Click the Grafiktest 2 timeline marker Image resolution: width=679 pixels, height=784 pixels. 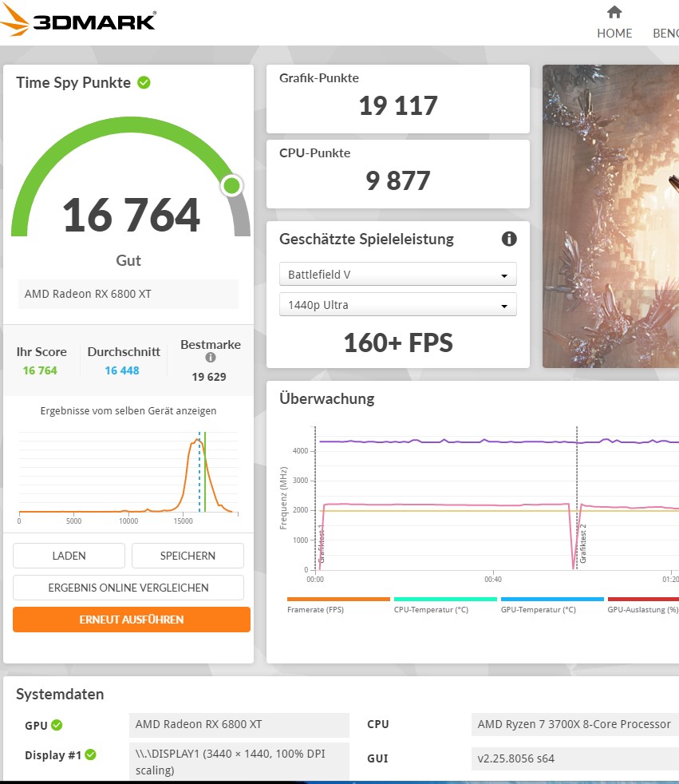pos(582,544)
